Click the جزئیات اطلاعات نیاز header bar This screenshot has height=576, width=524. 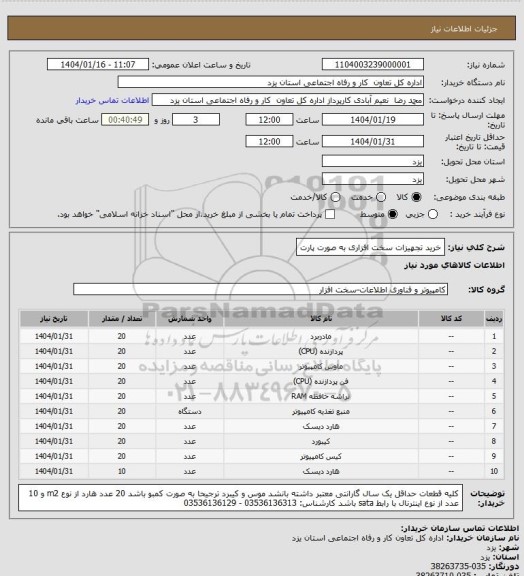262,28
